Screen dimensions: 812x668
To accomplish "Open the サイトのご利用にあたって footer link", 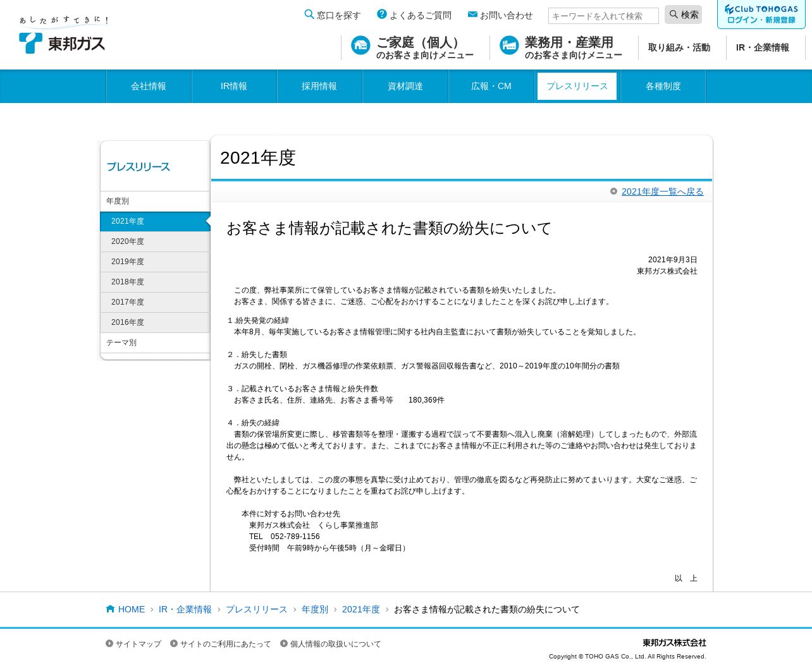I will (225, 644).
